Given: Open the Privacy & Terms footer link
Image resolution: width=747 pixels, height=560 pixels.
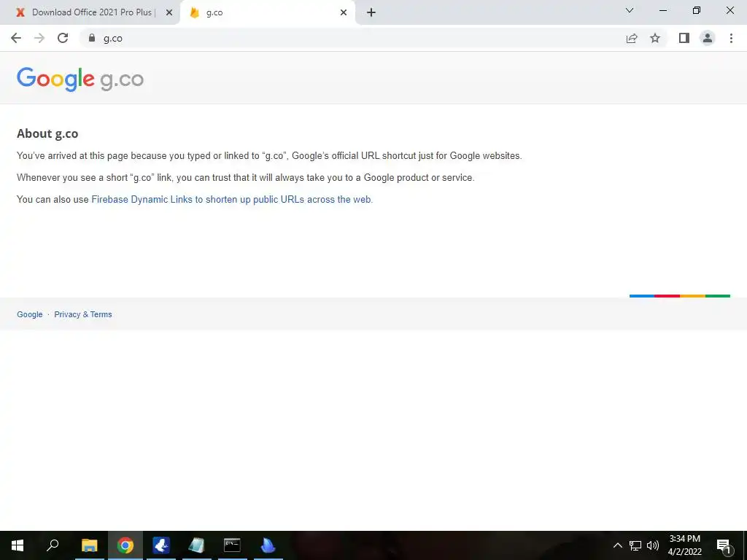Looking at the screenshot, I should [83, 314].
